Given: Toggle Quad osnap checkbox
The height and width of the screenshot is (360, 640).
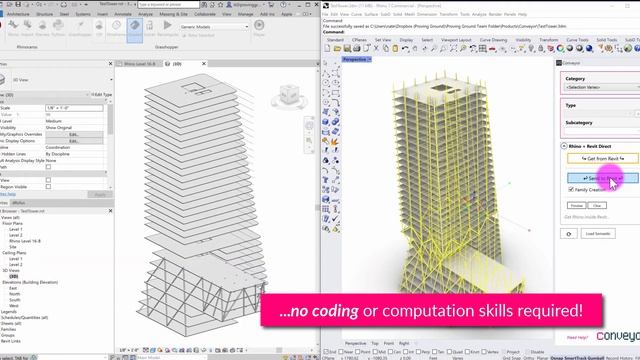Looking at the screenshot, I should click(449, 352).
